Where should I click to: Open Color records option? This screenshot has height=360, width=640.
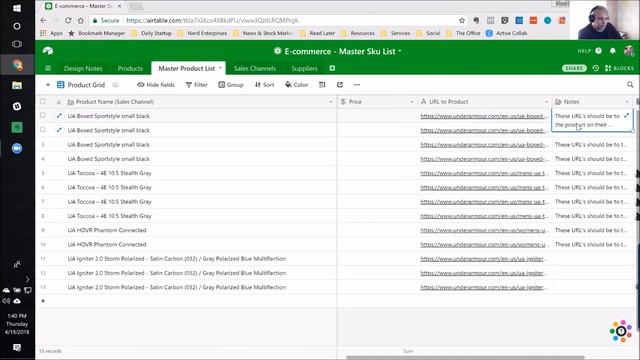[296, 85]
